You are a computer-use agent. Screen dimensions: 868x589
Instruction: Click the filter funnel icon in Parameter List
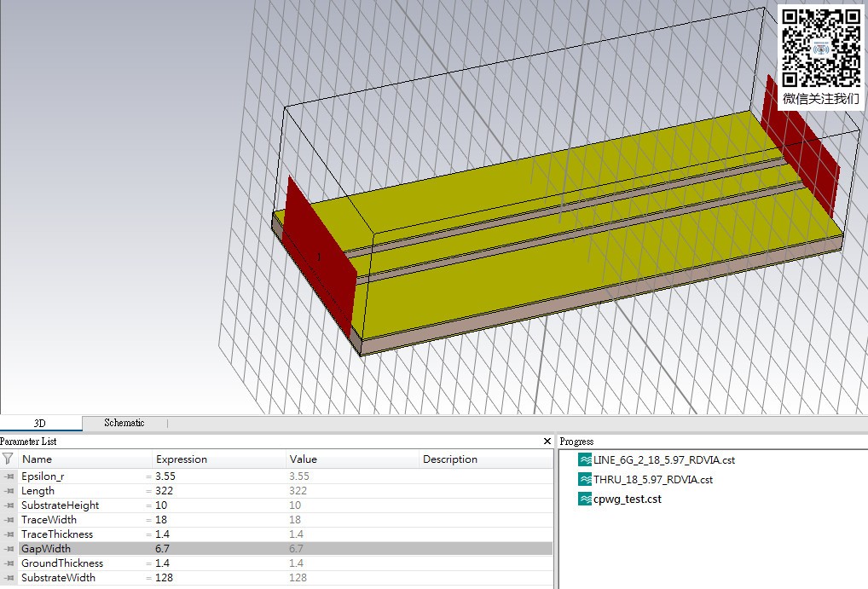[8, 459]
